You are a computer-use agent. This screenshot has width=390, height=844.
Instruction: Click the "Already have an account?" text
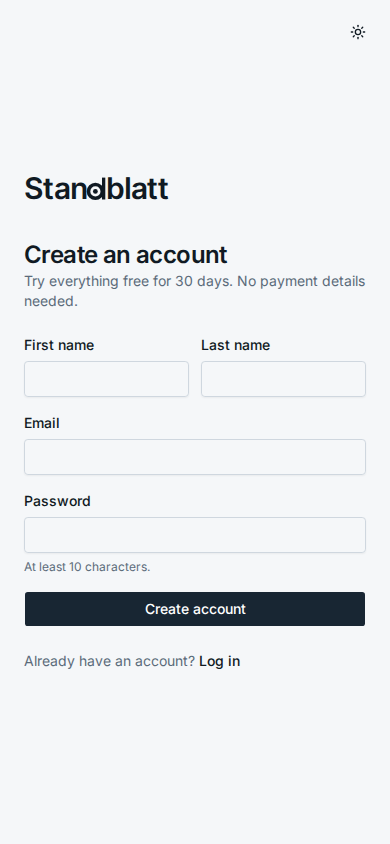click(109, 661)
